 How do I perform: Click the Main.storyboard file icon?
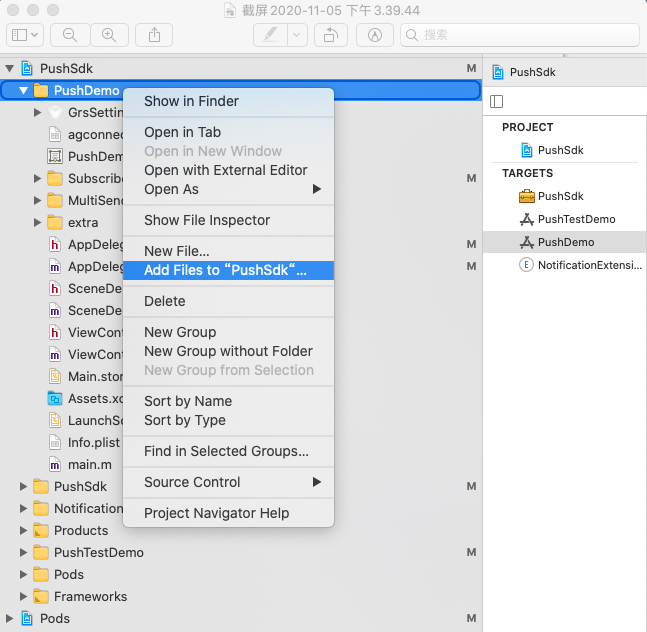pyautogui.click(x=55, y=376)
